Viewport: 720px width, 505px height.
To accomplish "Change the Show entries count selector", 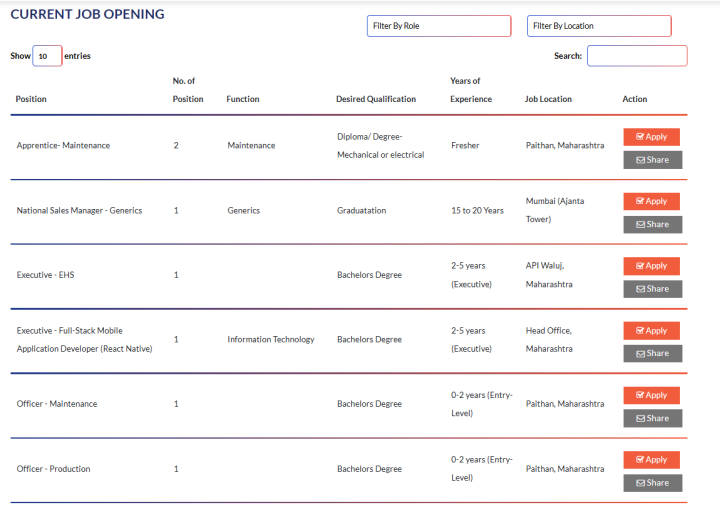I will pyautogui.click(x=47, y=56).
